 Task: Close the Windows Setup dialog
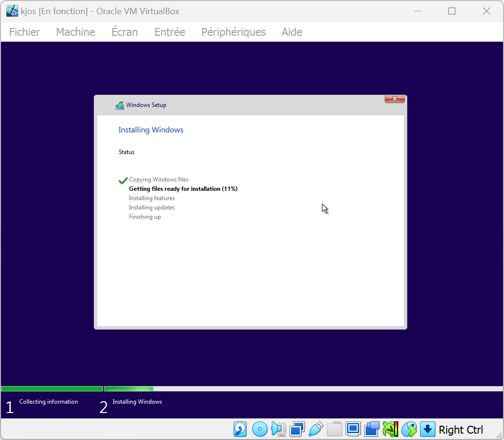click(395, 99)
